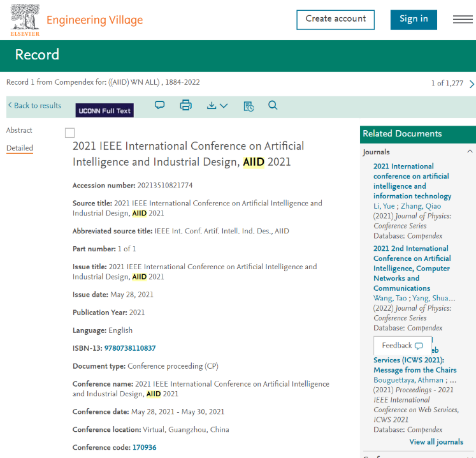This screenshot has width=476, height=458.
Task: Click Language value 'English'
Action: (120, 330)
